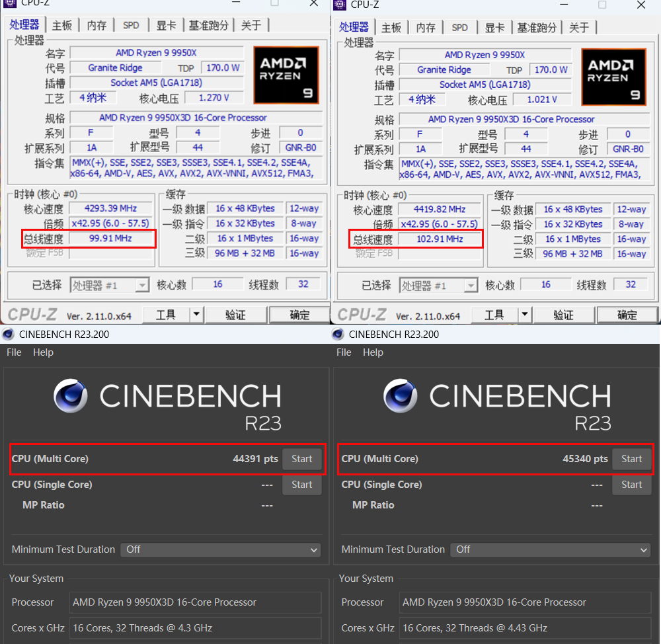Open the 主板 tab in right CPU-Z
This screenshot has height=644, width=661.
391,28
